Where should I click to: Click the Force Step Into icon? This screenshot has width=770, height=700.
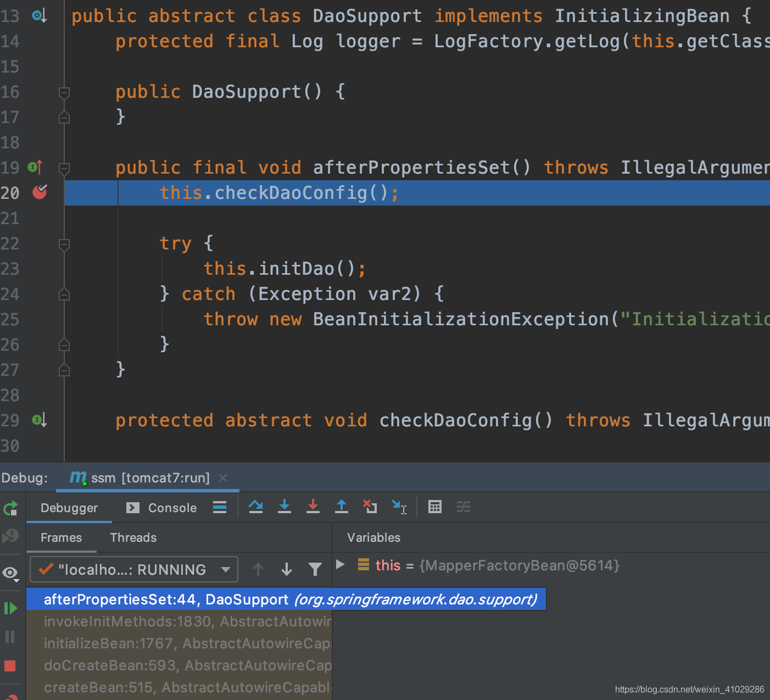point(313,507)
